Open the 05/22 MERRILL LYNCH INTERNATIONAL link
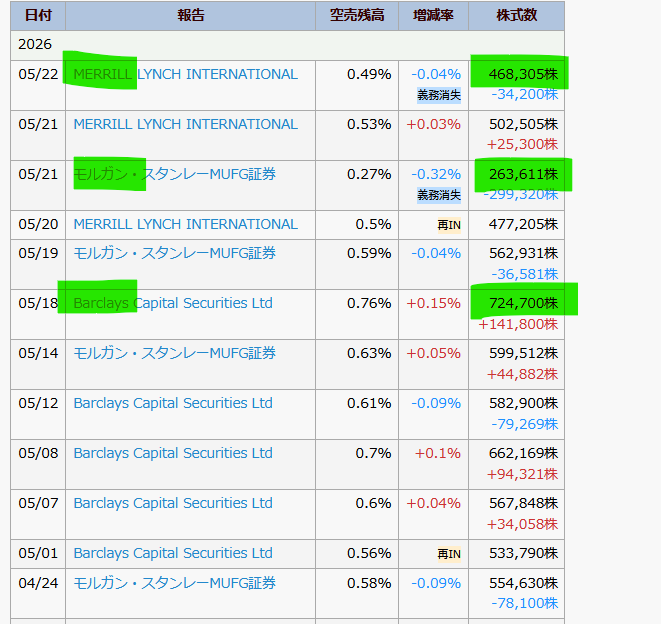This screenshot has width=661, height=624. click(185, 74)
